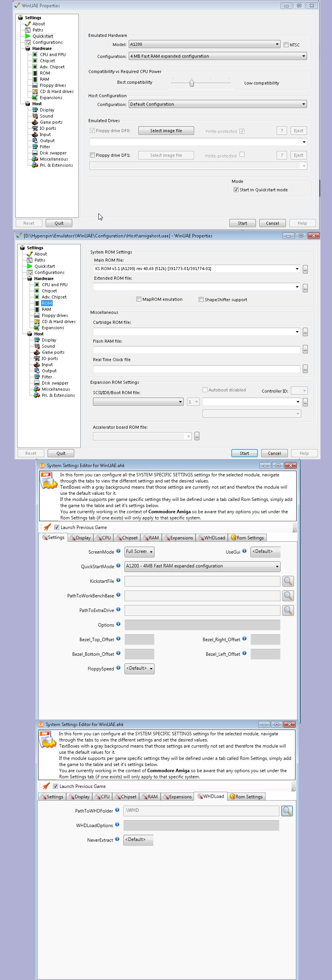Click info icon next to ScreenMode

pos(118,551)
